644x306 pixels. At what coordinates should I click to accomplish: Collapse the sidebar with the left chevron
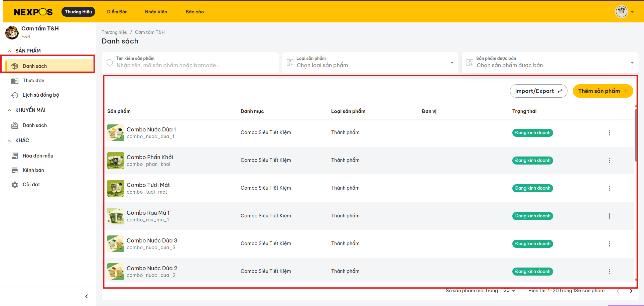pyautogui.click(x=87, y=296)
